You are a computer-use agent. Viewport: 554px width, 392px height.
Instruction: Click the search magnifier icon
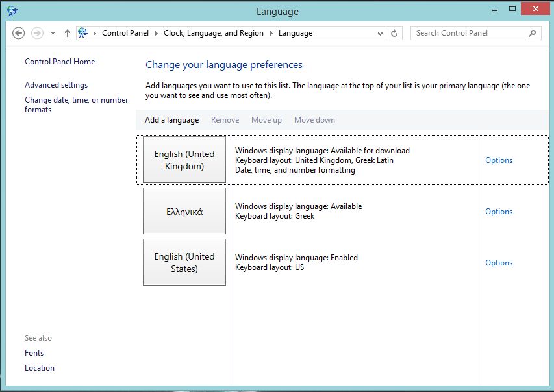[532, 33]
